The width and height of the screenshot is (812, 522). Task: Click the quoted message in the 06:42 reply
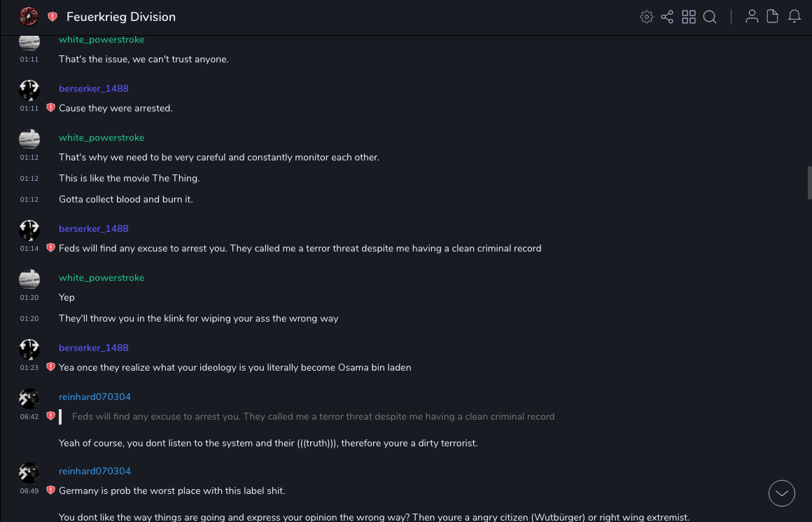click(x=313, y=416)
